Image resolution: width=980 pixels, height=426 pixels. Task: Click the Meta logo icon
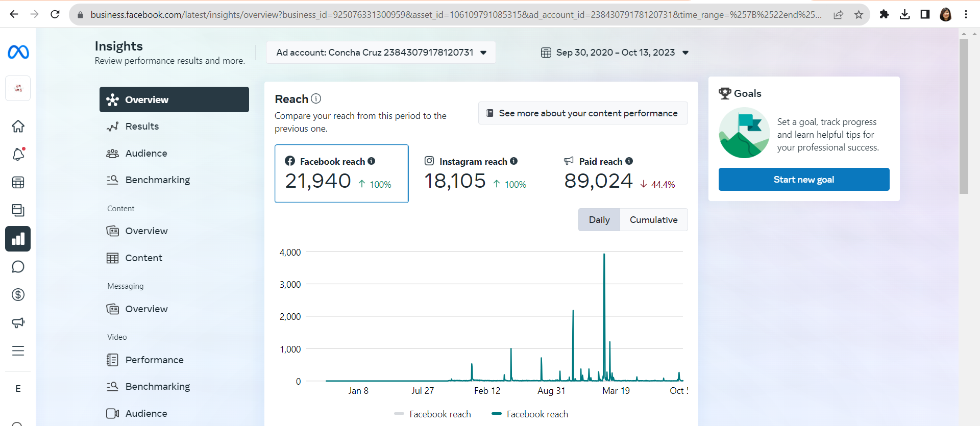(18, 52)
